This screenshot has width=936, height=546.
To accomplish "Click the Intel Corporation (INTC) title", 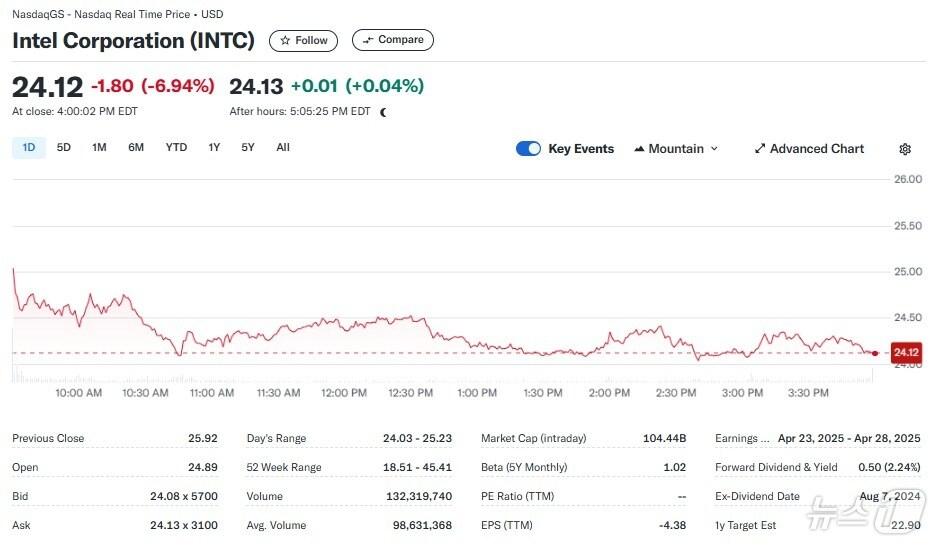I will 133,41.
